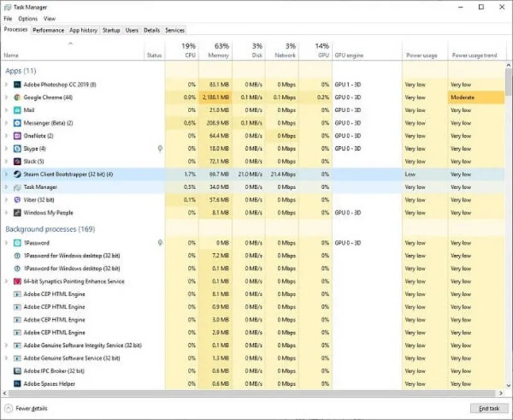Screen dimensions: 513x420
Task: Select the Adobe CEP HTML Engine 3.0 MB row
Action: 252,320
